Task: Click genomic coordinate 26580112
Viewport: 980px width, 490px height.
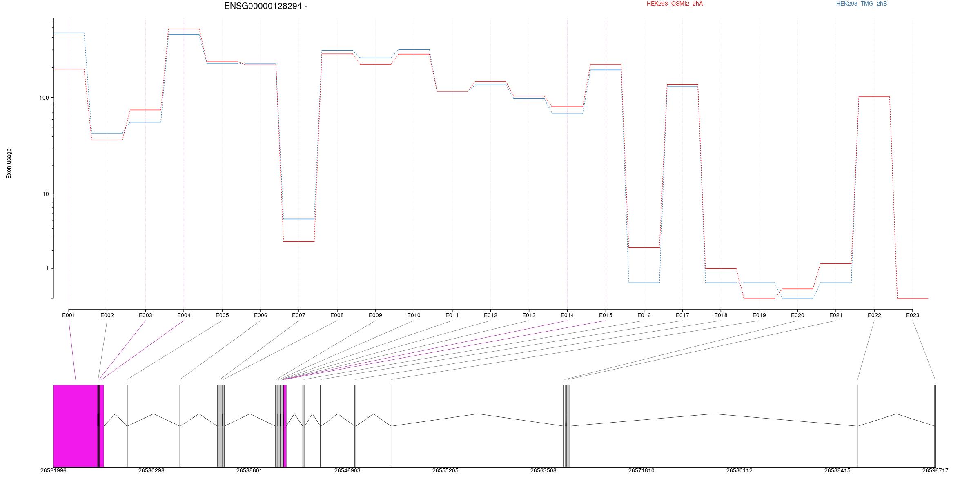Action: click(739, 470)
